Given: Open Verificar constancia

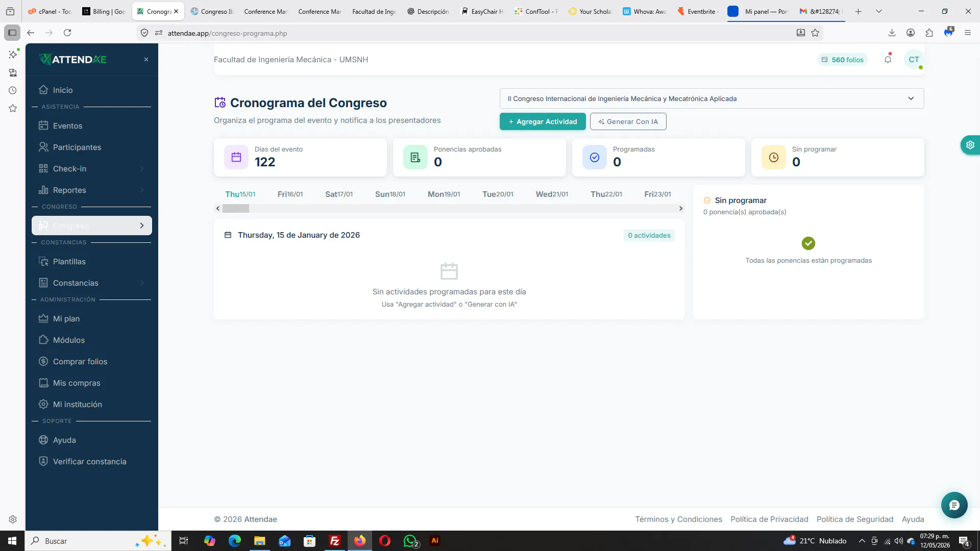Looking at the screenshot, I should (92, 461).
